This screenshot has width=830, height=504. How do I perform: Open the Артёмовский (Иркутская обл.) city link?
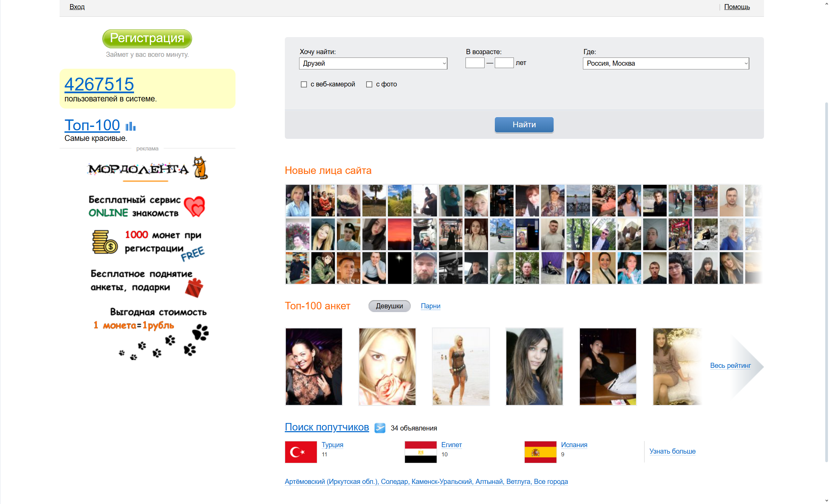tap(331, 482)
